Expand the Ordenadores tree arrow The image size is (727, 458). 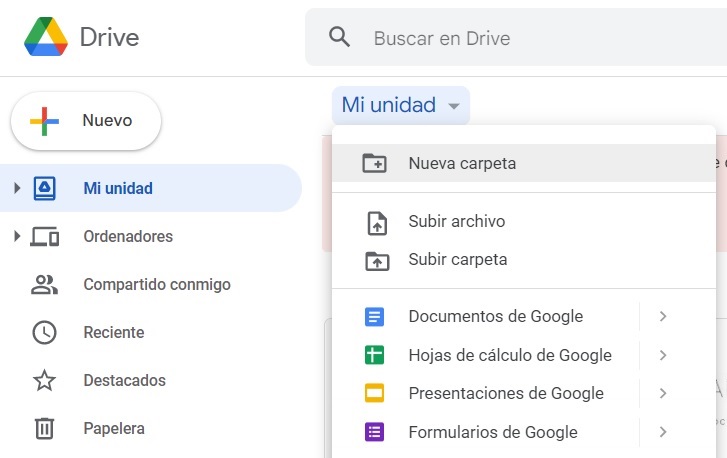pyautogui.click(x=16, y=236)
